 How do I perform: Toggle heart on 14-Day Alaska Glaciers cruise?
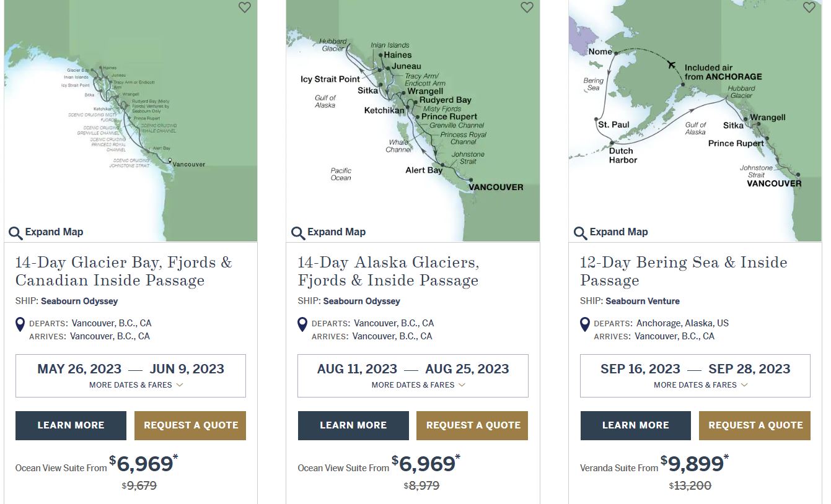click(527, 7)
